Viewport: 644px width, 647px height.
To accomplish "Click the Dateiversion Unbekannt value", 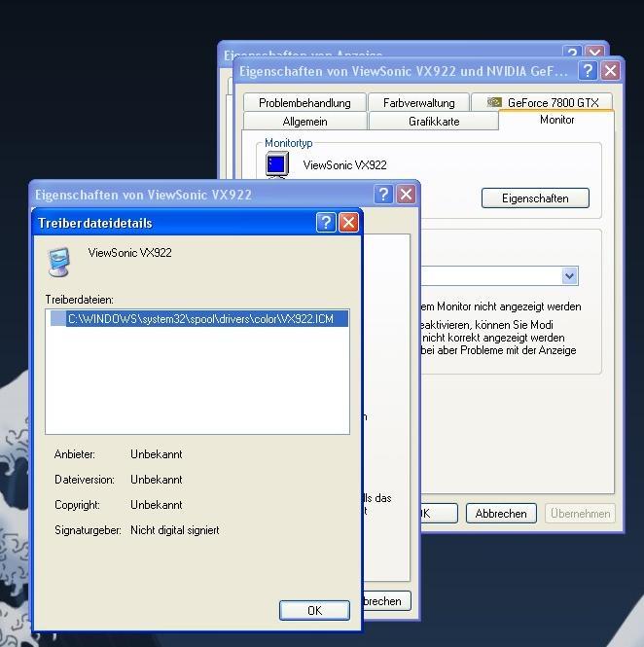I will tap(156, 479).
